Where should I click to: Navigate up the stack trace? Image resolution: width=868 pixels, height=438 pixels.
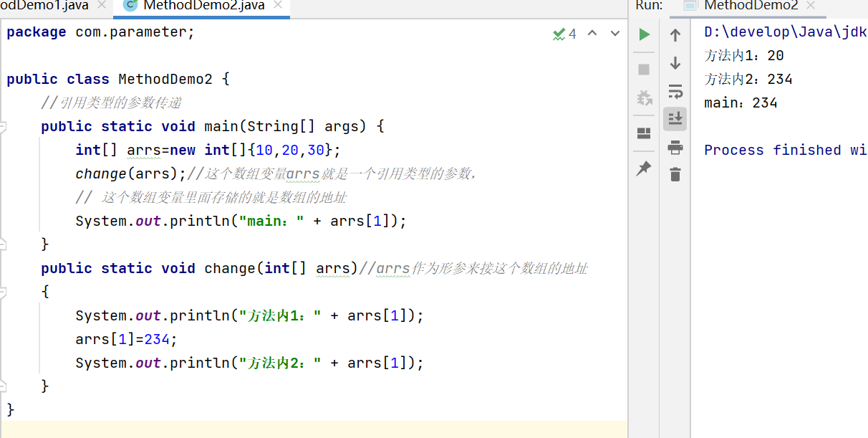click(x=675, y=34)
